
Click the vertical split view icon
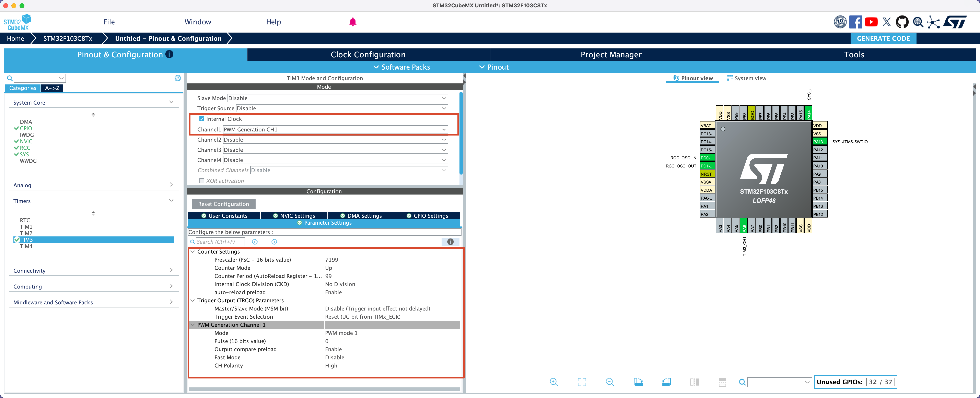694,382
